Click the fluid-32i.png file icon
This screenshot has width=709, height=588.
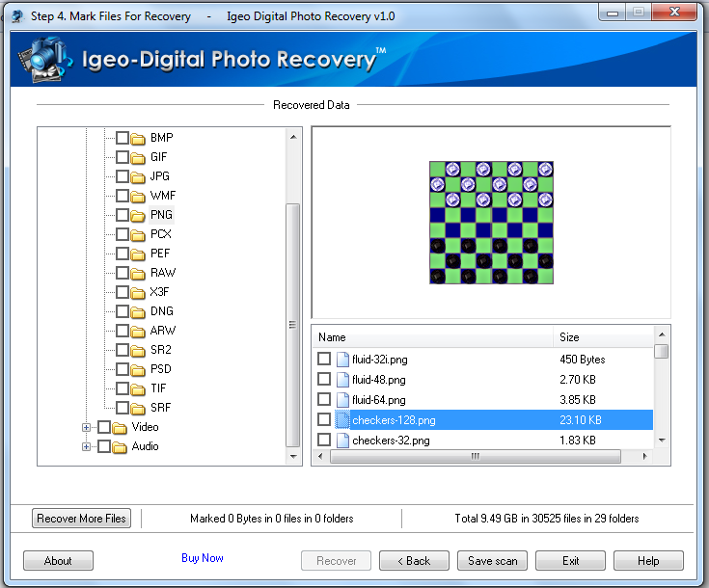point(342,360)
